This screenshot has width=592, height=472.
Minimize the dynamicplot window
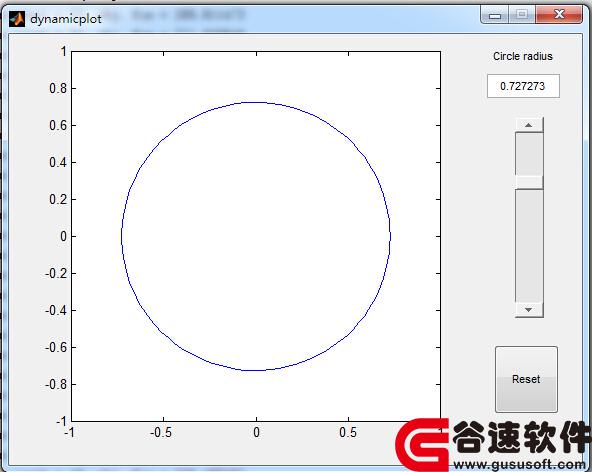pyautogui.click(x=495, y=15)
